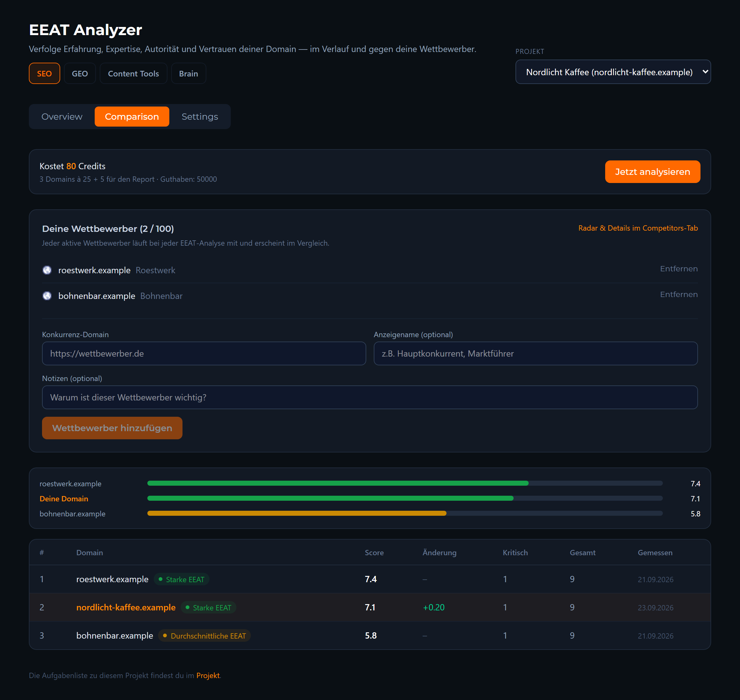Start analysis with Jetzt analysieren
Image resolution: width=740 pixels, height=700 pixels.
(652, 172)
